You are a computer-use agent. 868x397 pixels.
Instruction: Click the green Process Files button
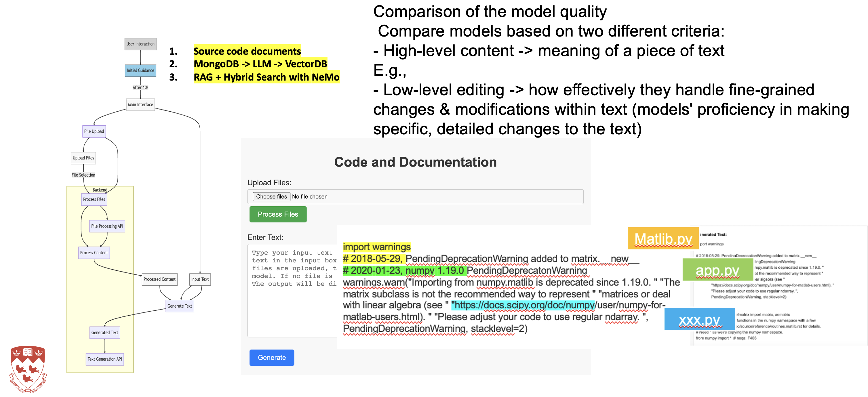tap(278, 214)
